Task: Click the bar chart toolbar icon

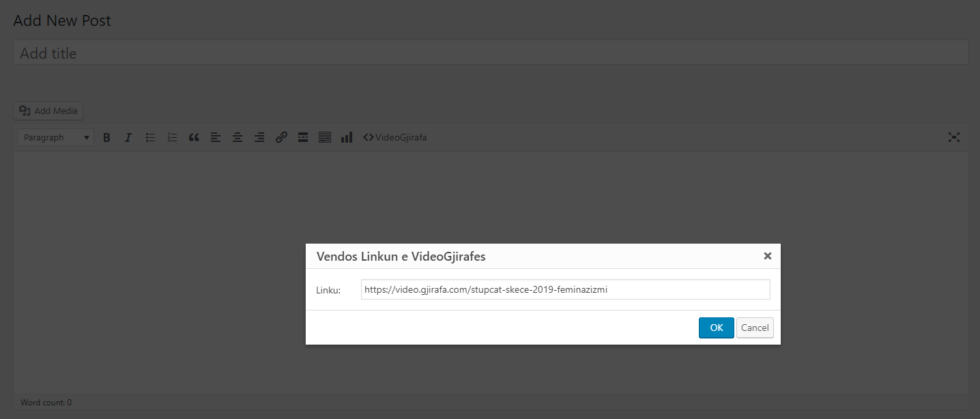Action: pos(347,138)
